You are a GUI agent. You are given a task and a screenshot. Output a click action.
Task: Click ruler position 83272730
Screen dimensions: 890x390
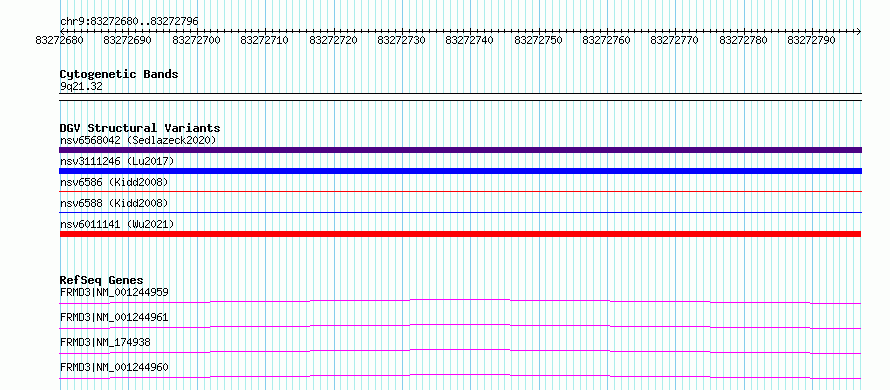point(401,40)
